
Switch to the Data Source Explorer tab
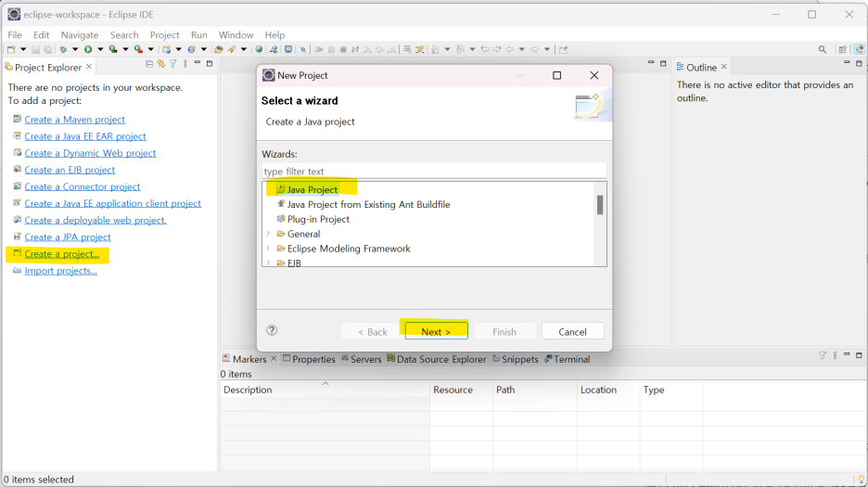click(436, 359)
